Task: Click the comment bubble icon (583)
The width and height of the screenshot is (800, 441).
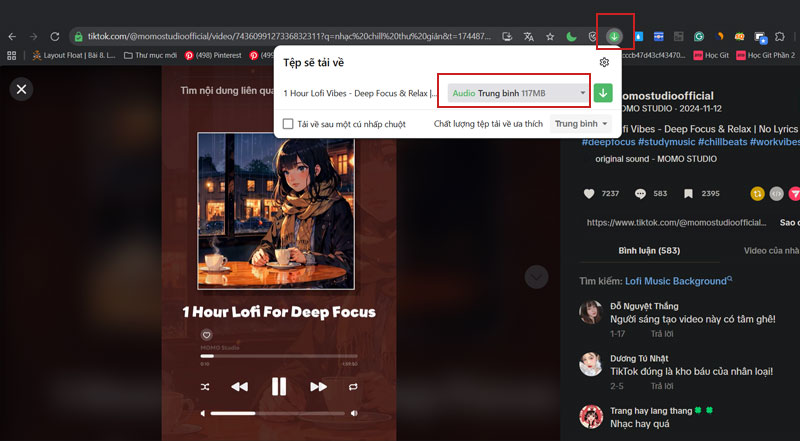Action: 640,193
